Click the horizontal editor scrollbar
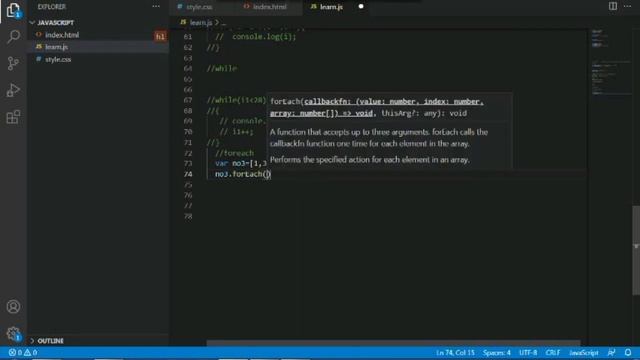Screen dimensions: 640x360 coord(393,342)
